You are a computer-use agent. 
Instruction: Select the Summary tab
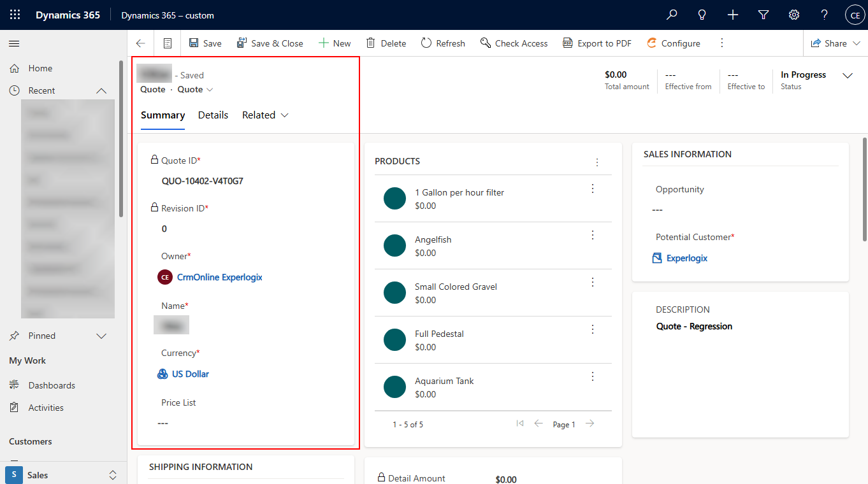coord(163,115)
